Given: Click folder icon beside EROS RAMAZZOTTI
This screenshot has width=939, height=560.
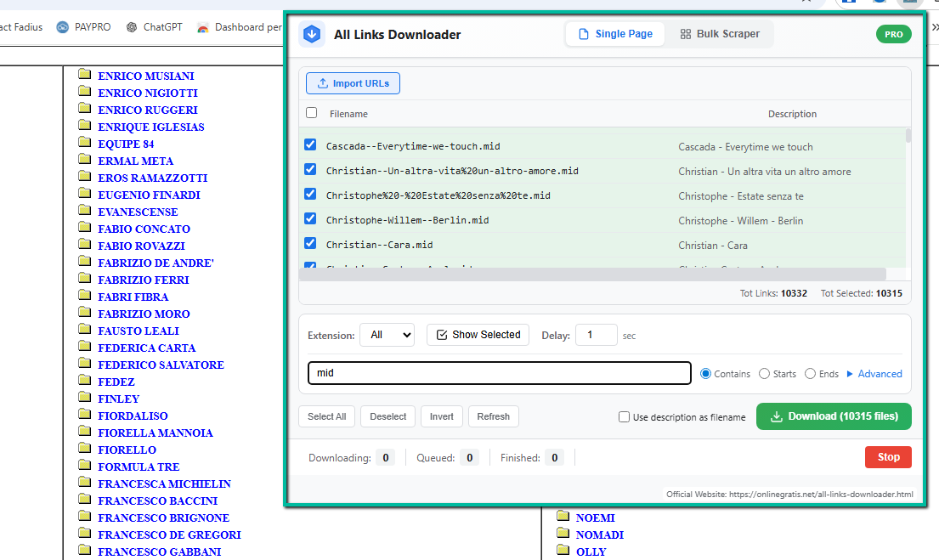Looking at the screenshot, I should click(x=84, y=176).
